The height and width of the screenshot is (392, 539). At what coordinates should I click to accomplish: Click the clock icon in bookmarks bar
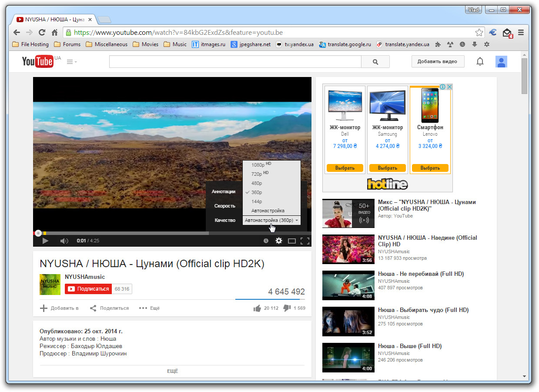tap(462, 44)
